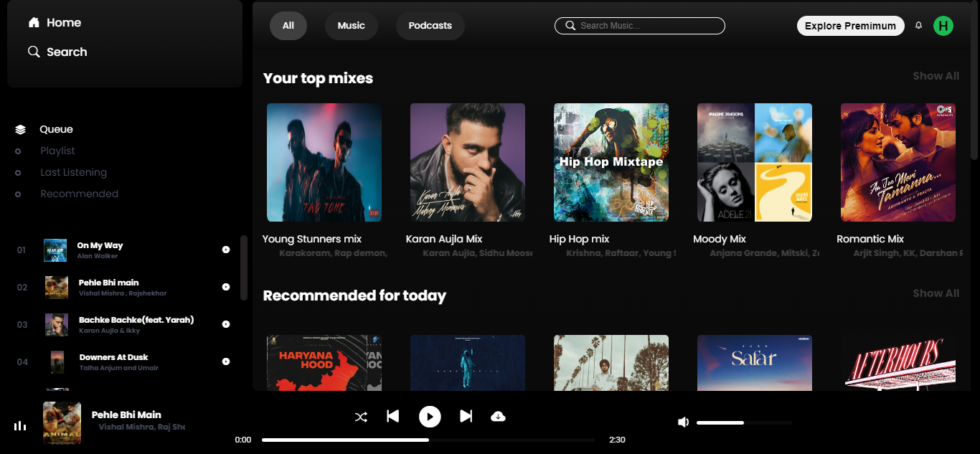980x454 pixels.
Task: Open Search in the sidebar
Action: pos(57,52)
